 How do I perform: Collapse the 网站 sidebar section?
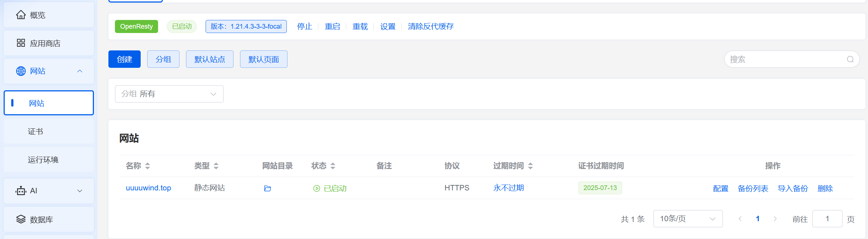point(80,71)
